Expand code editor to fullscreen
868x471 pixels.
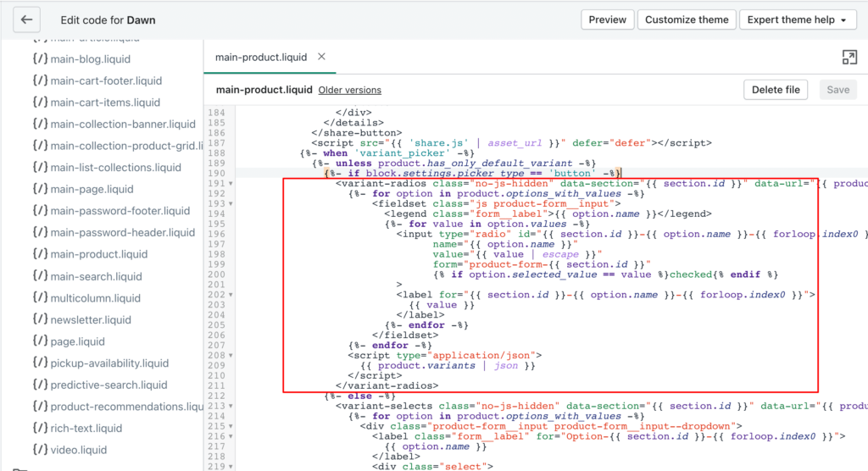click(849, 57)
